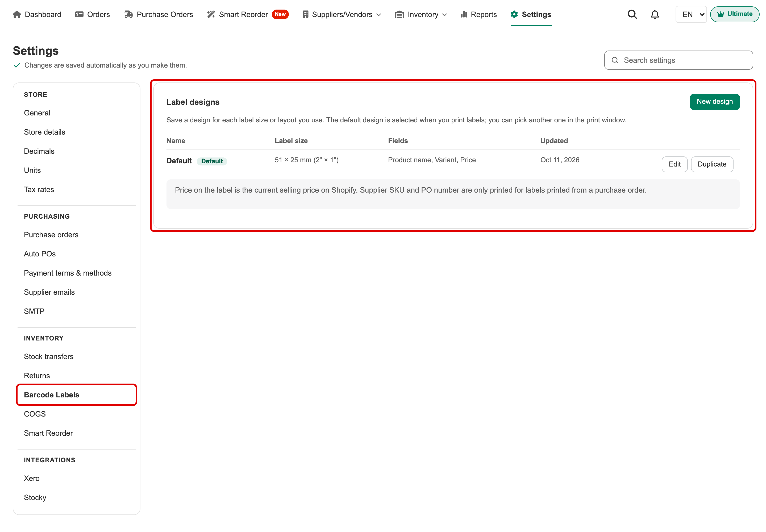This screenshot has height=532, width=766.
Task: Open Purchase orders settings in sidebar
Action: 51,235
